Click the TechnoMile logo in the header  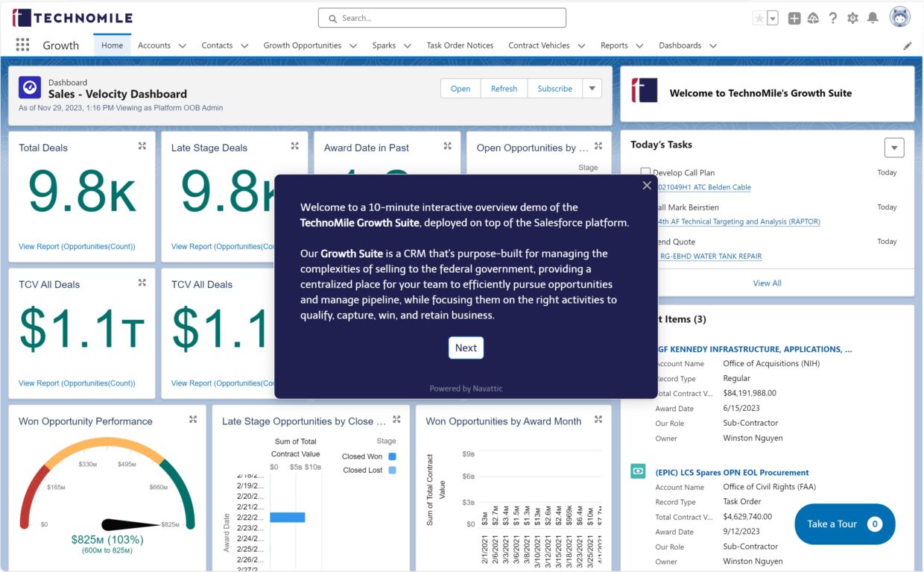click(72, 18)
